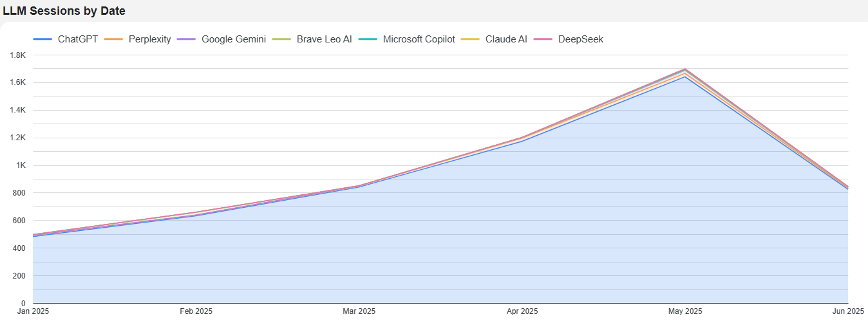Click the 'LLM Sessions by Date' chart title
The image size is (868, 321).
coord(64,10)
